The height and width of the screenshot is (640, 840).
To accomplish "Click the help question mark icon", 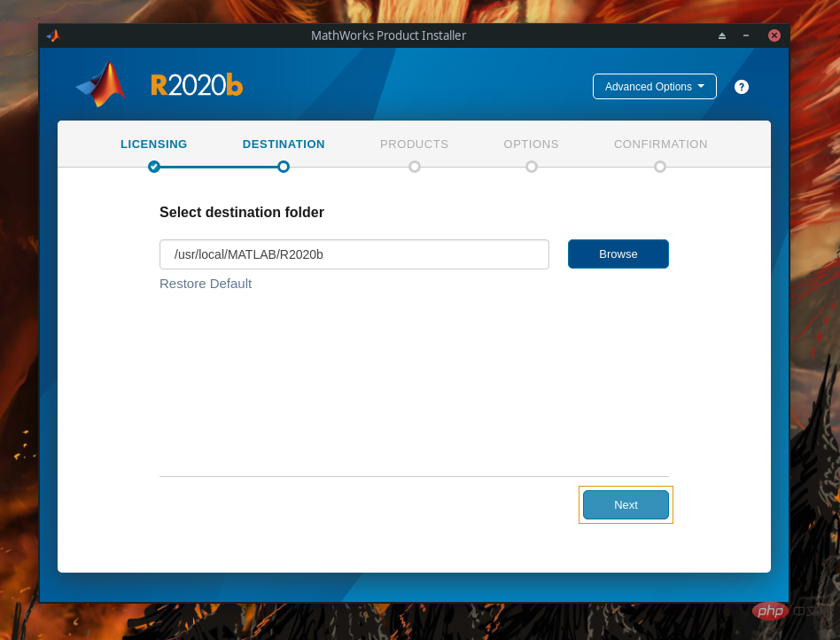I will pyautogui.click(x=741, y=87).
